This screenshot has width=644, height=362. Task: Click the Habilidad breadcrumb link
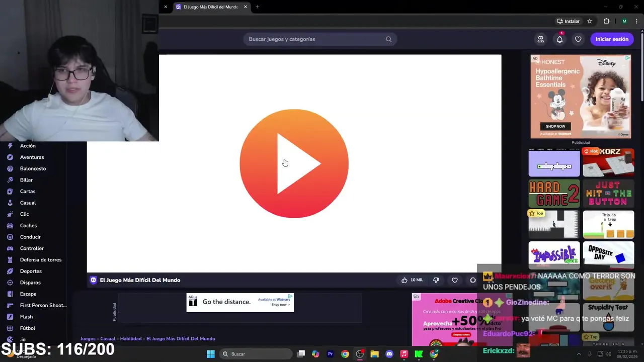coord(131,339)
